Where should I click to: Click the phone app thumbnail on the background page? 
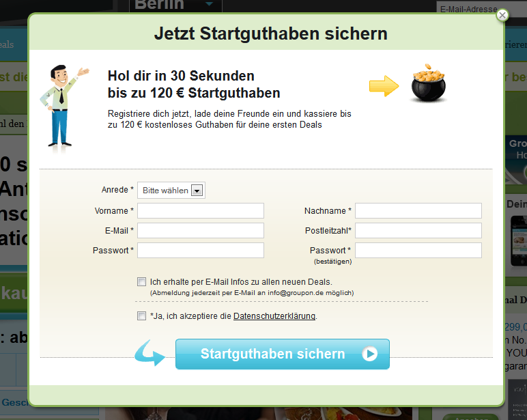519,241
